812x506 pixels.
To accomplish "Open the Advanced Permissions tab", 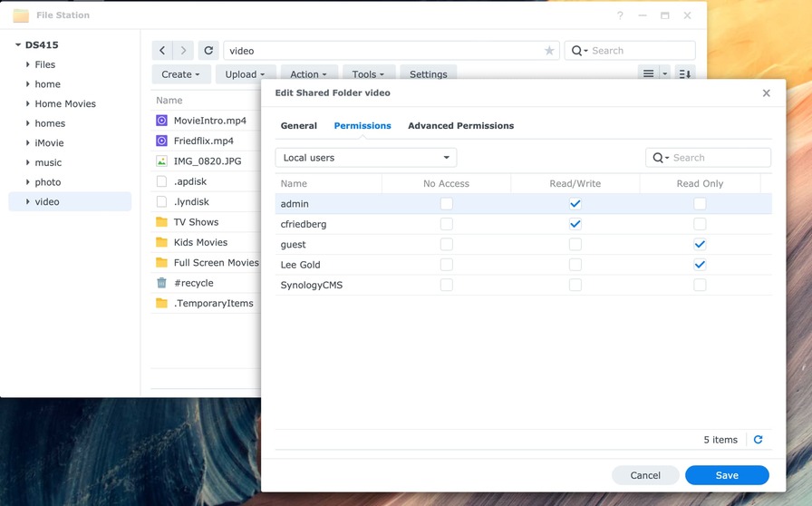I will click(461, 125).
